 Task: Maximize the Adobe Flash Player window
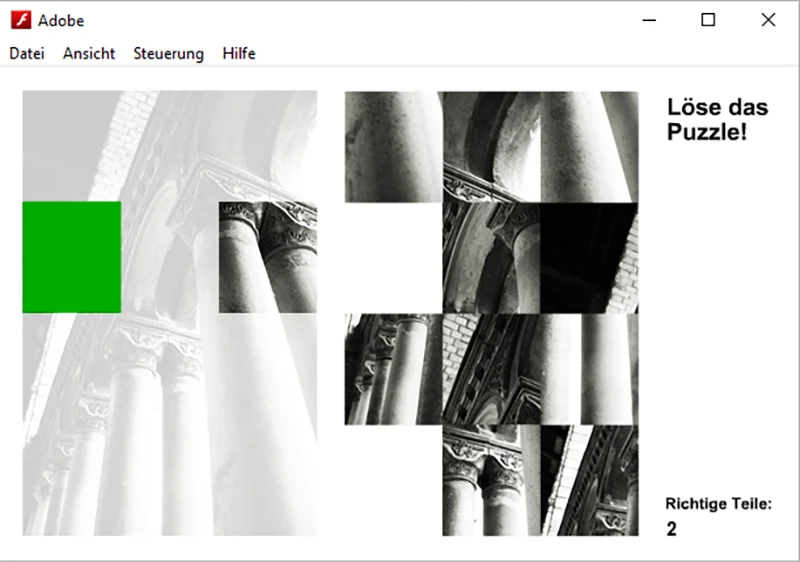pos(708,20)
